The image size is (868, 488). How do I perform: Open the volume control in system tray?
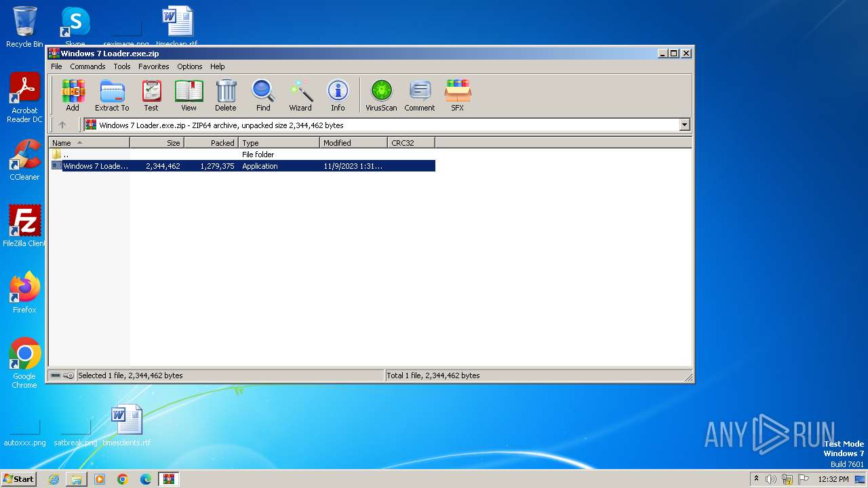[x=771, y=479]
